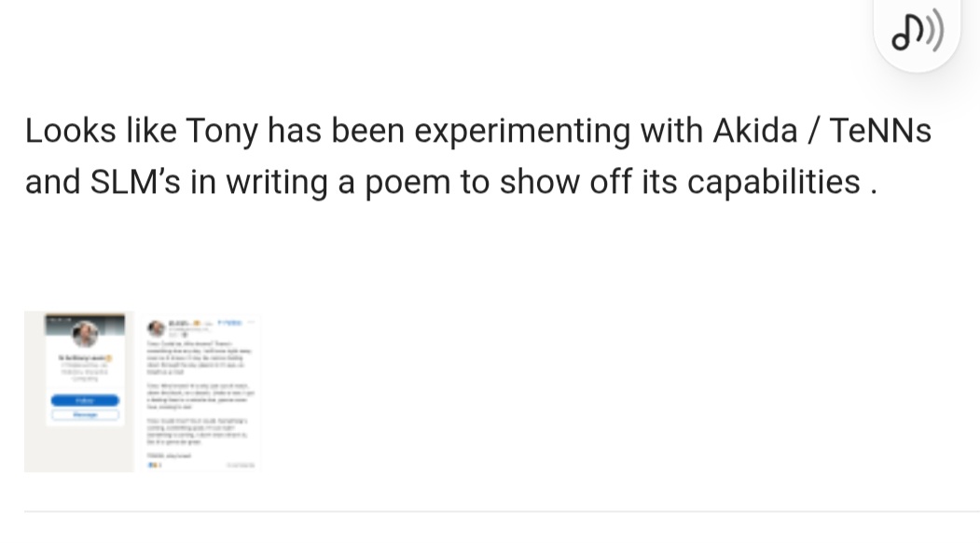Click the round profile photo in the profile card
The height and width of the screenshot is (543, 980).
(x=85, y=334)
